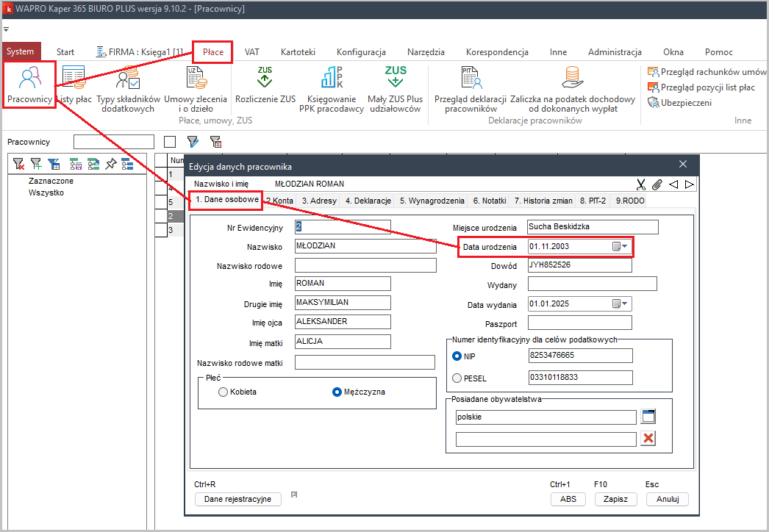Viewport: 769px width, 532px height.
Task: Open the Kartoteki menu
Action: pyautogui.click(x=298, y=52)
